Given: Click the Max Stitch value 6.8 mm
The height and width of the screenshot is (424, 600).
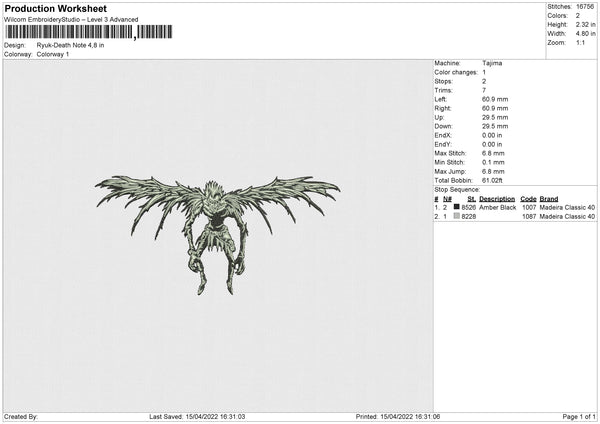Looking at the screenshot, I should [x=493, y=153].
